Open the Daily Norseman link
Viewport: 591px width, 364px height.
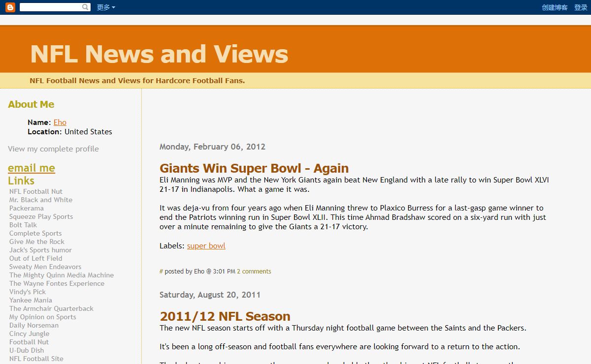click(34, 325)
